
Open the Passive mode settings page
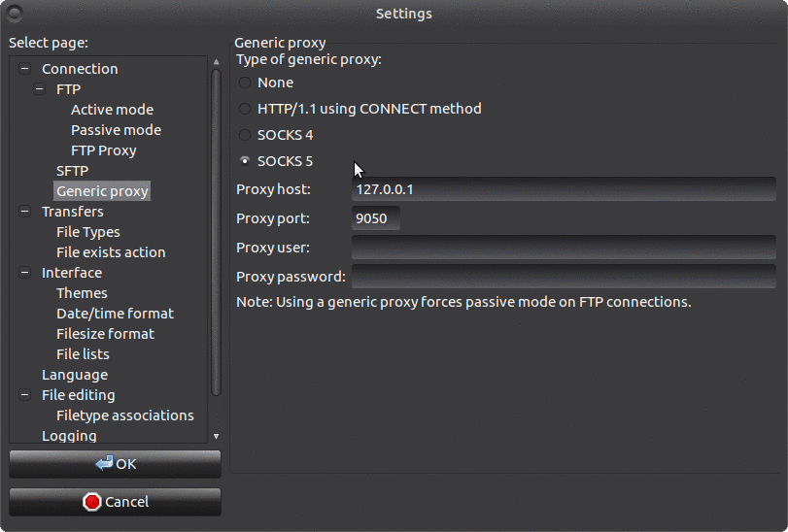116,130
